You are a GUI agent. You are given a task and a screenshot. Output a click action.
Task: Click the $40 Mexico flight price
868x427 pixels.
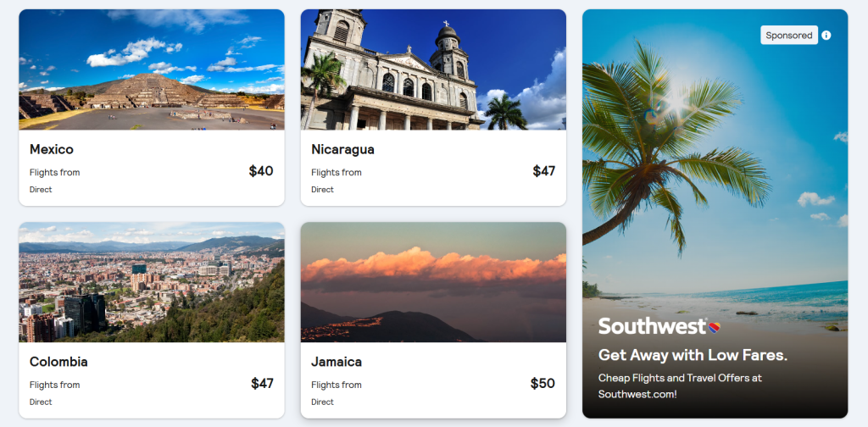click(261, 171)
